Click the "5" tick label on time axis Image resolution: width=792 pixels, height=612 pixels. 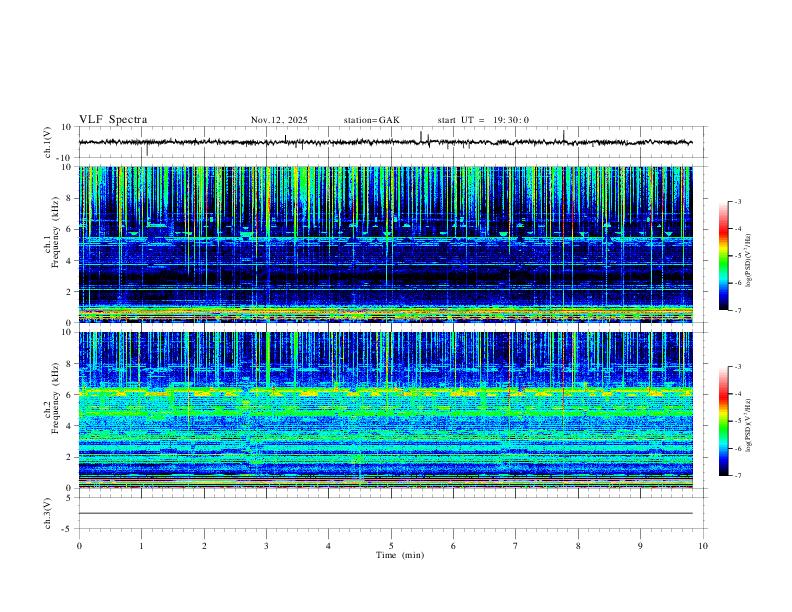pos(391,546)
